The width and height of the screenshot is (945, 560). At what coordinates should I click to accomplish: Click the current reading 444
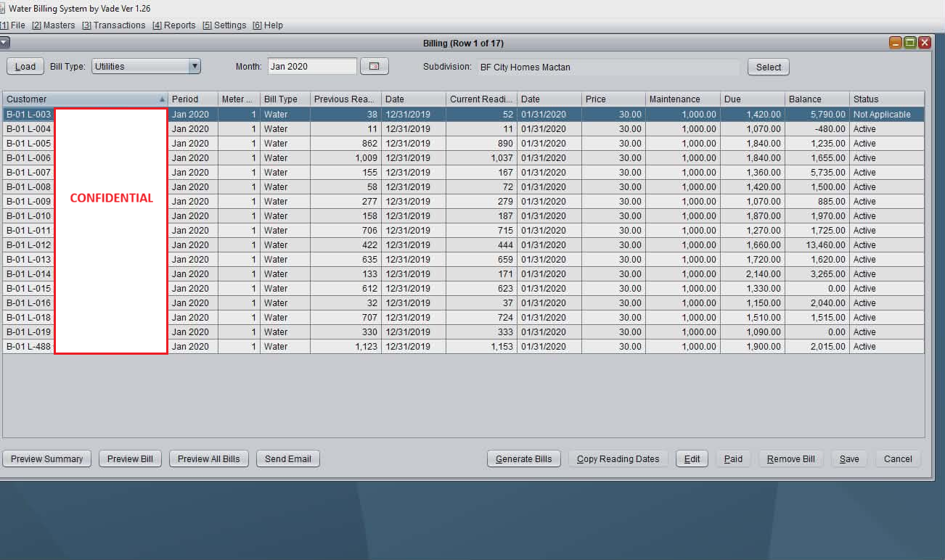click(x=481, y=245)
